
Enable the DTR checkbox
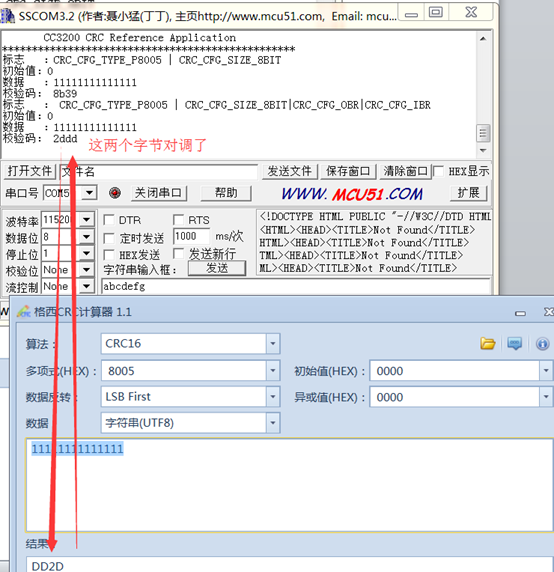(x=109, y=220)
